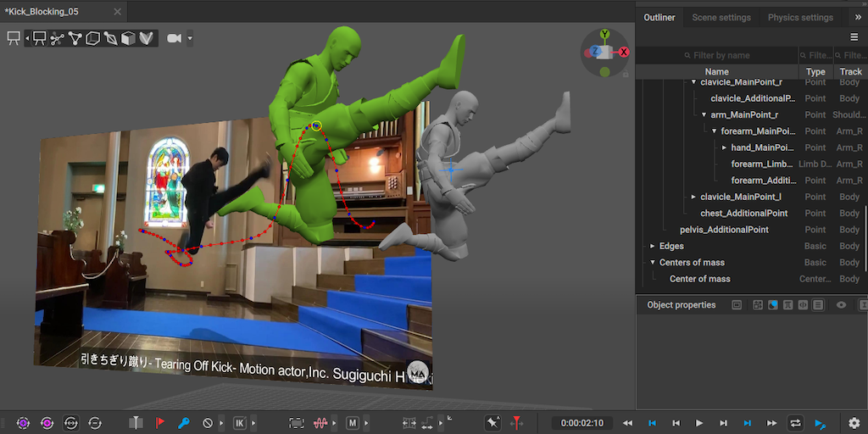868x434 pixels.
Task: Click the Track column header
Action: (x=850, y=72)
